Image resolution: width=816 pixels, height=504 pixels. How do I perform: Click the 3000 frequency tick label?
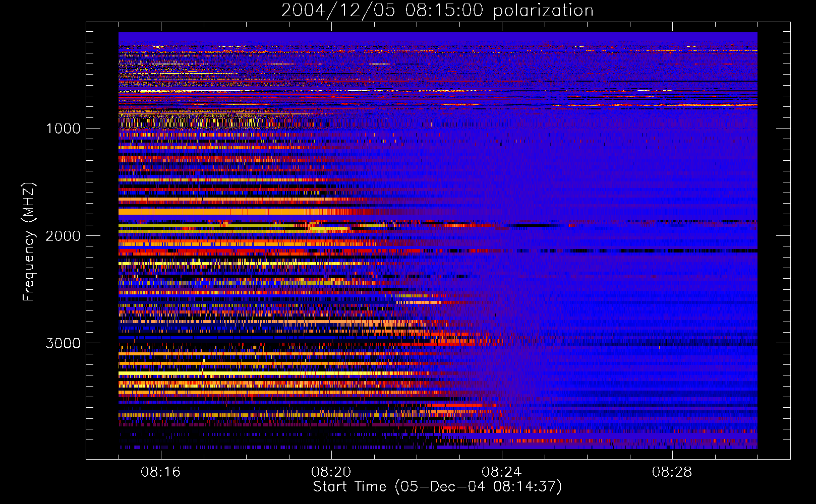click(x=63, y=343)
